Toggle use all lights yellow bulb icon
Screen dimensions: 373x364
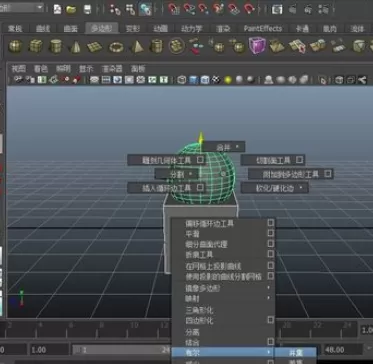[x=228, y=80]
